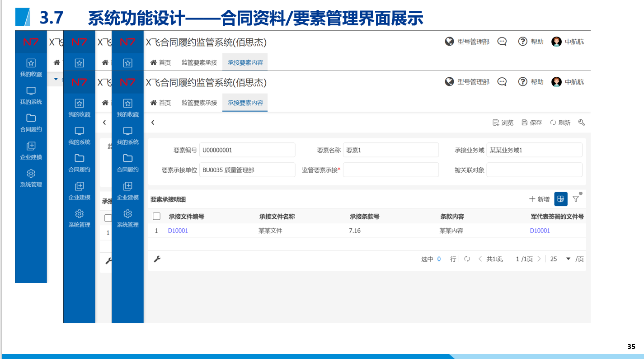Click the cell 7.16
Image resolution: width=644 pixels, height=359 pixels.
tap(355, 231)
